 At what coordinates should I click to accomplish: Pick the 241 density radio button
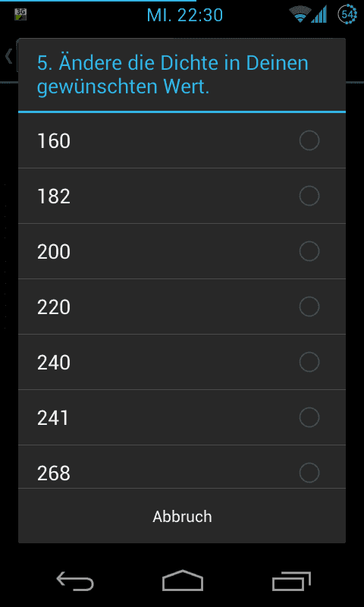tap(309, 417)
